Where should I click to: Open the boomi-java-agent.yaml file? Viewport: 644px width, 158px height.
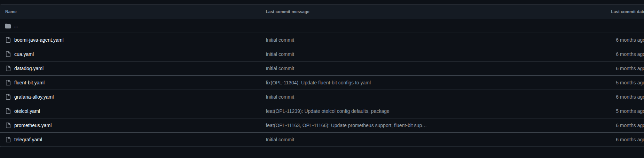point(39,40)
